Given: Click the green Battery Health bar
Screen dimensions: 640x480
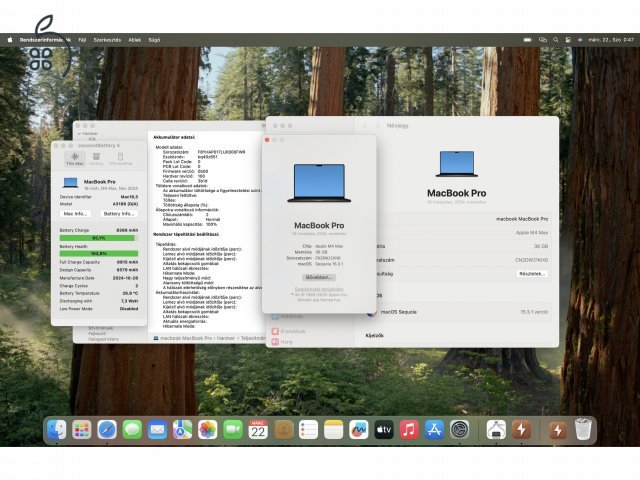Looking at the screenshot, I should point(99,253).
